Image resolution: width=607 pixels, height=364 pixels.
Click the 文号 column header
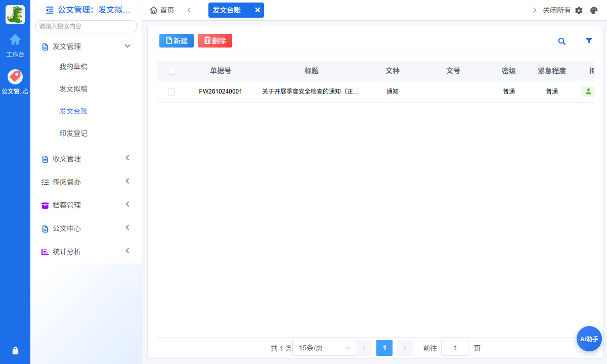click(453, 71)
